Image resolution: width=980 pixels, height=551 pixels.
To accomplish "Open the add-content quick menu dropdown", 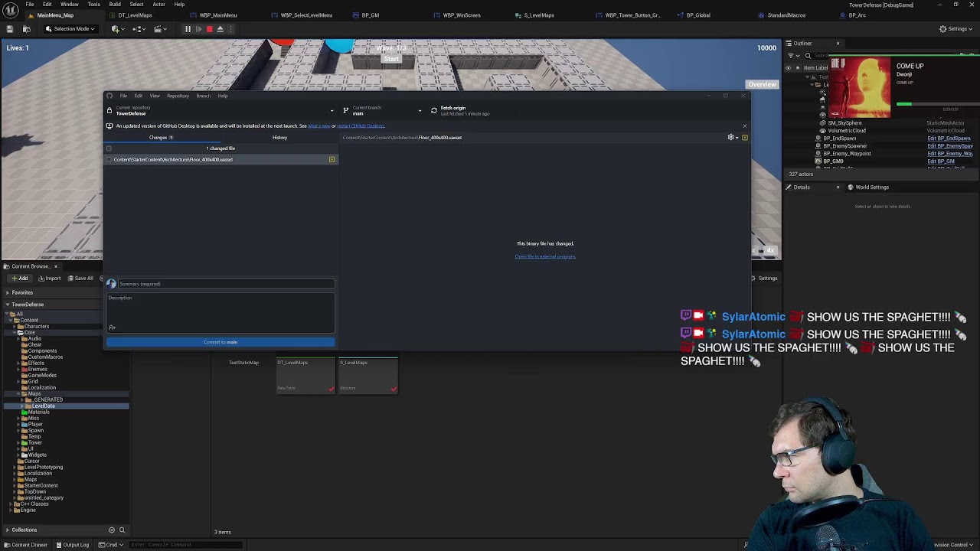I will [117, 29].
